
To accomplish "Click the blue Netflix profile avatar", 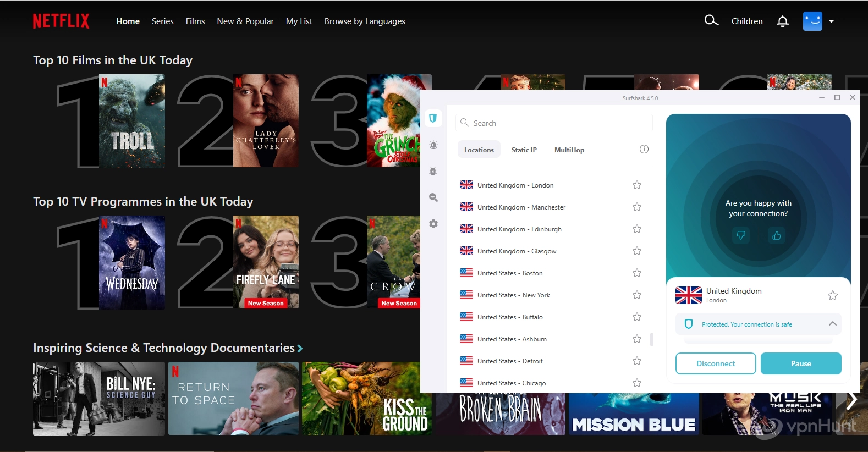I will point(812,21).
